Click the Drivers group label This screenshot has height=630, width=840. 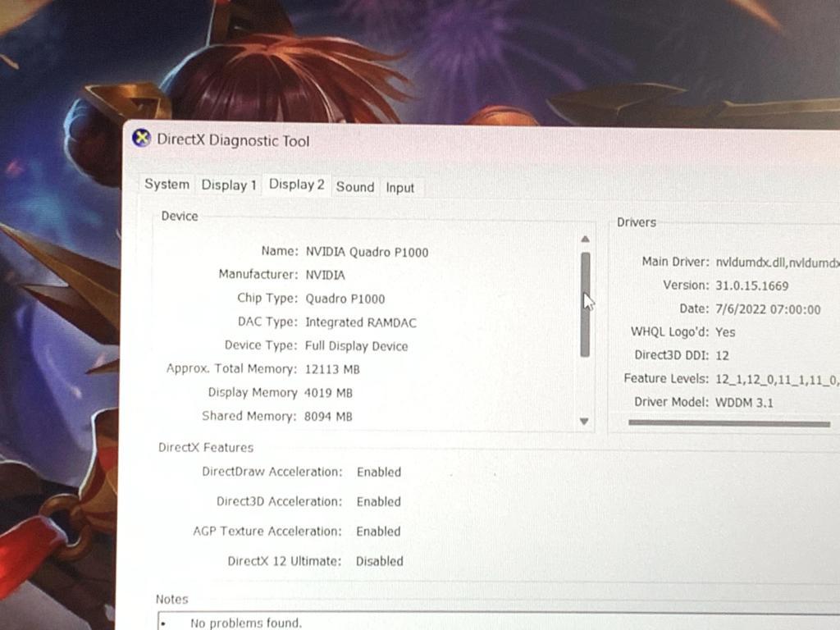click(637, 222)
